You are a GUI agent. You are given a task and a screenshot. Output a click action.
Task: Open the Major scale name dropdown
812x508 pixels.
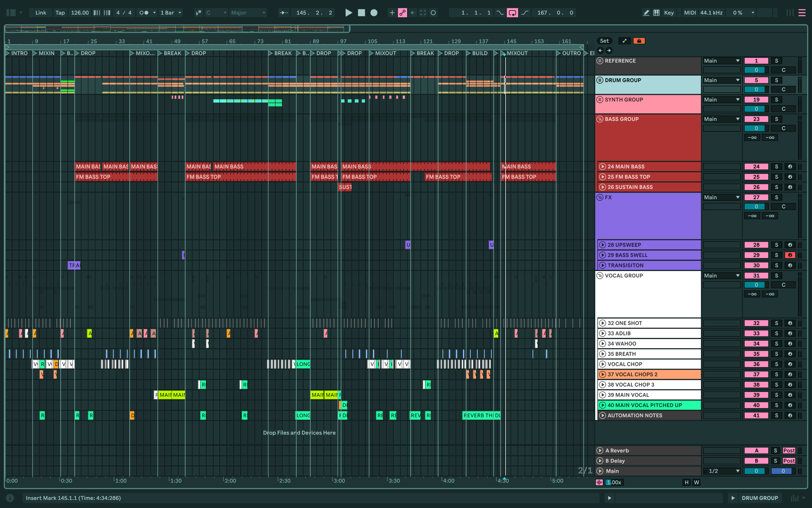tap(248, 13)
